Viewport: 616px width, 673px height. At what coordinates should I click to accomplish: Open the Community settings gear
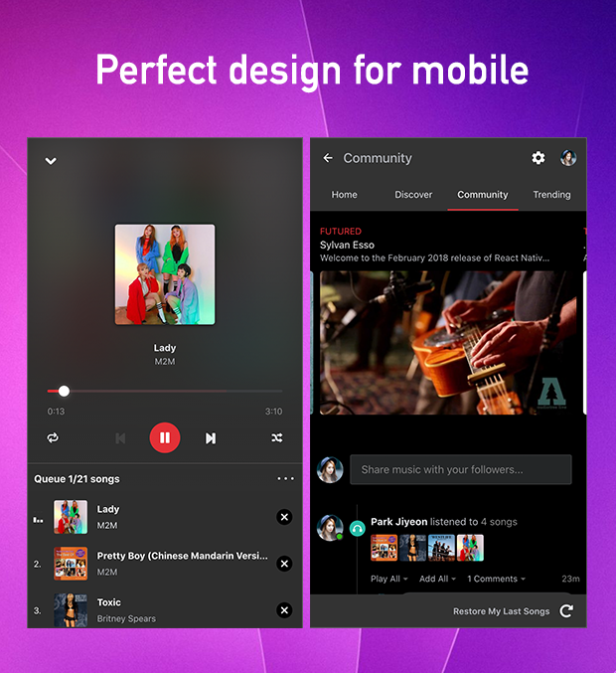coord(539,158)
